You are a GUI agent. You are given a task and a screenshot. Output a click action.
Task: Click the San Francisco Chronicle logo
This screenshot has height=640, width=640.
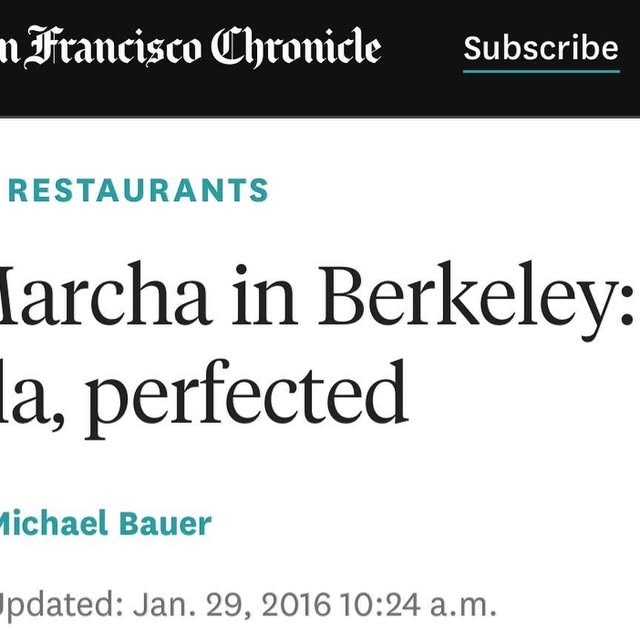coord(190,48)
